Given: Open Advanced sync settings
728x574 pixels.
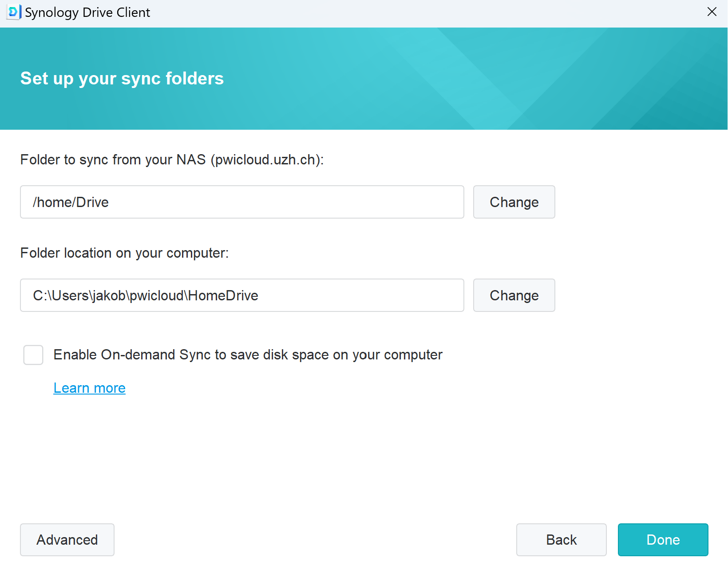Looking at the screenshot, I should [x=67, y=540].
